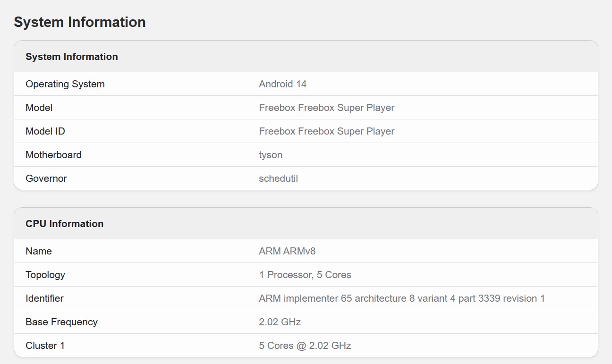
Task: Select the tyson motherboard value
Action: point(271,155)
